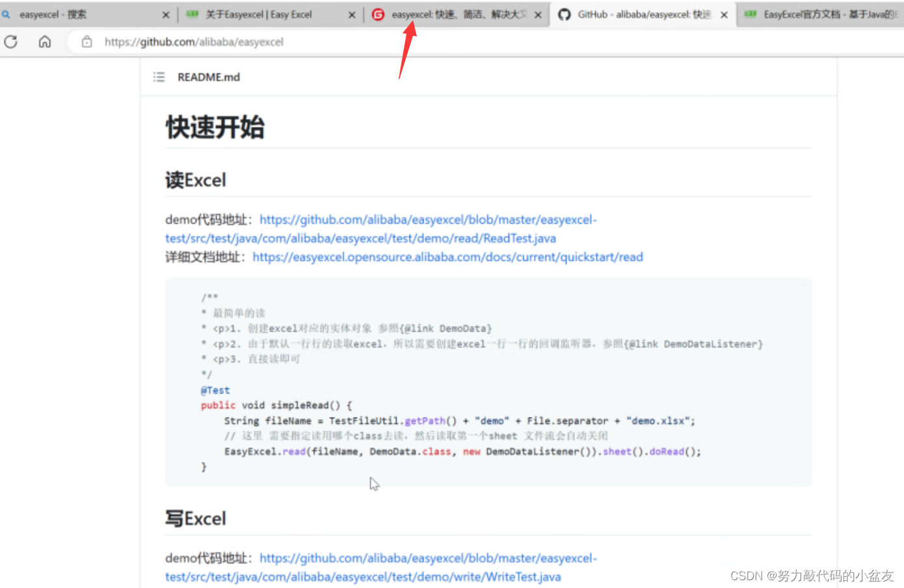
Task: Click the GitHub octocat tab favicon
Action: 565,14
